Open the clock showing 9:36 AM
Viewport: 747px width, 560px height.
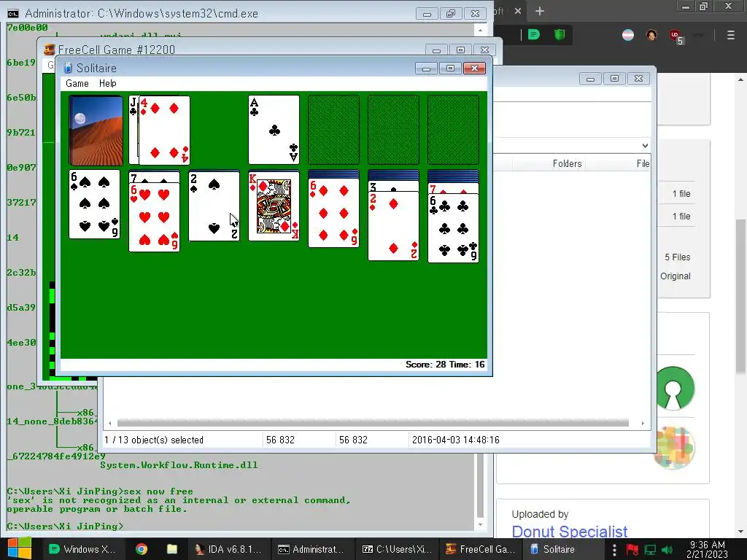(708, 549)
